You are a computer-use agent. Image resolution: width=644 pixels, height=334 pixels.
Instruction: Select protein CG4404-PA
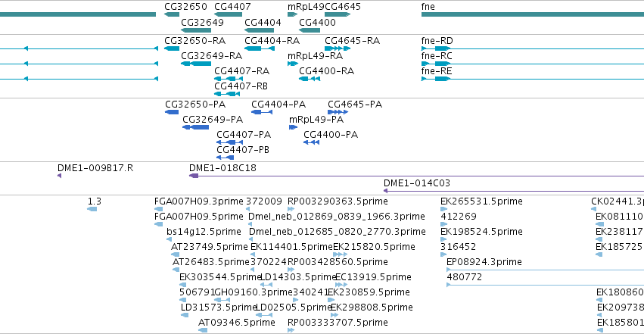click(278, 105)
